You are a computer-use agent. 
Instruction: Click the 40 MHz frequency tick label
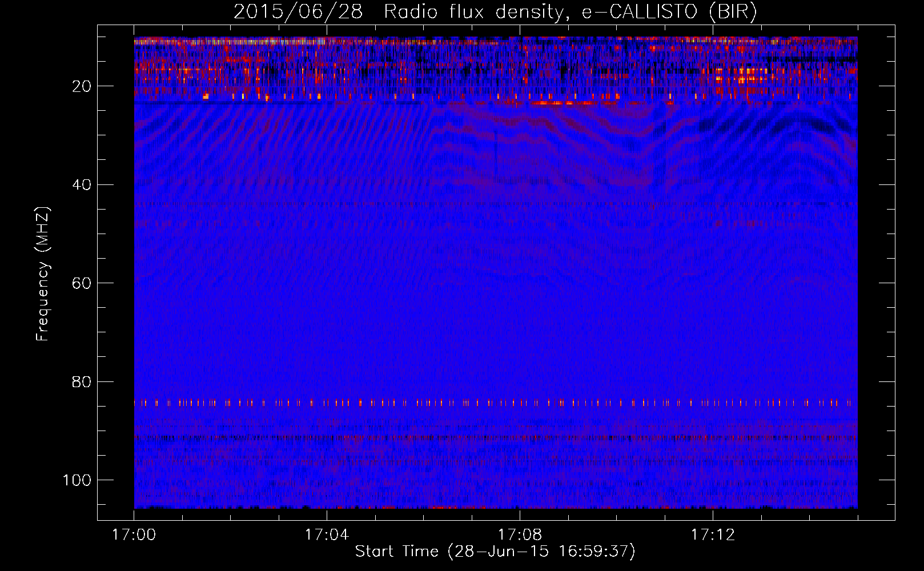point(82,184)
